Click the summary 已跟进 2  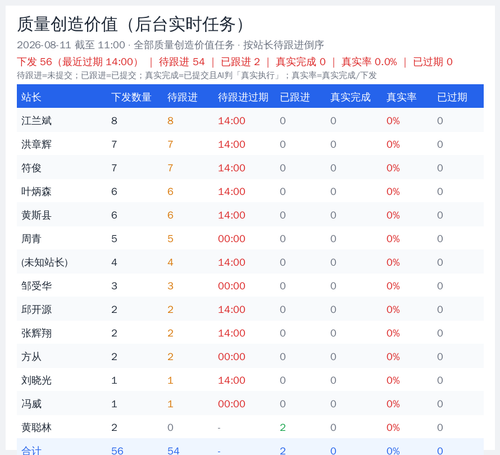click(240, 62)
